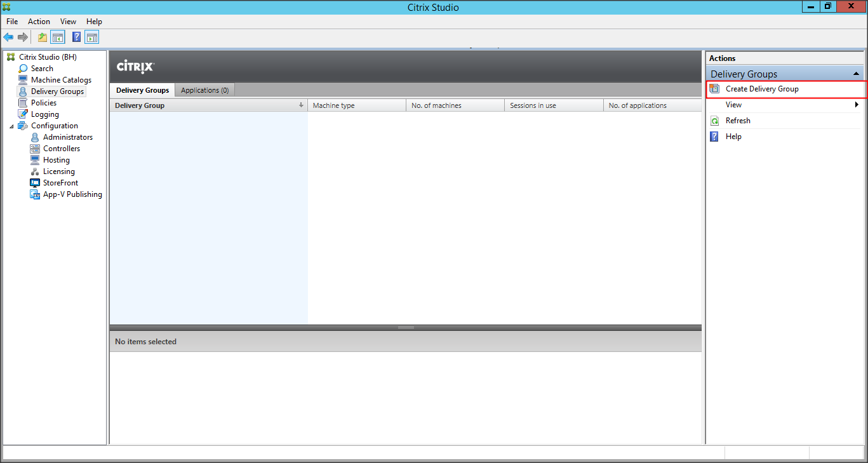
Task: Click the Refresh icon in Actions
Action: (714, 121)
